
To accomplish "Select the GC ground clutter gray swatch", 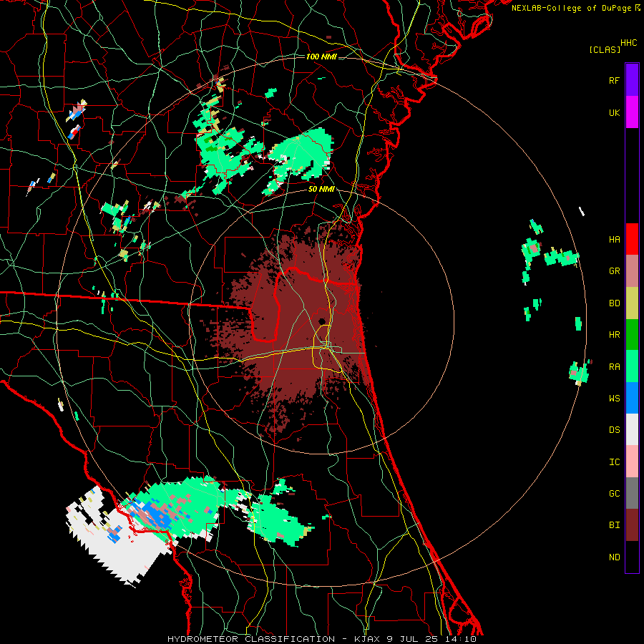I will coord(632,493).
